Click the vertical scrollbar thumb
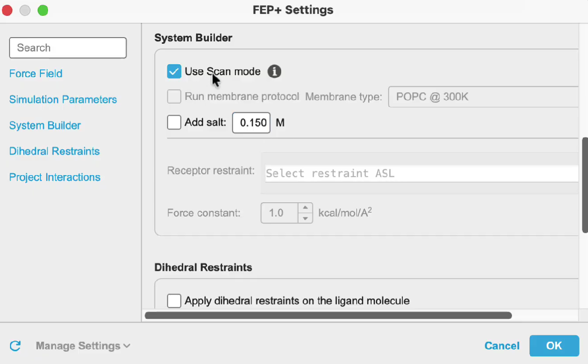Screen dimensions: 588x364 pyautogui.click(x=585, y=185)
